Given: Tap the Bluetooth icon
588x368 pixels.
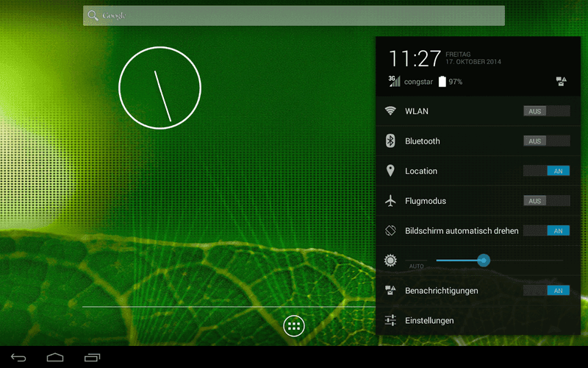Looking at the screenshot, I should click(390, 141).
